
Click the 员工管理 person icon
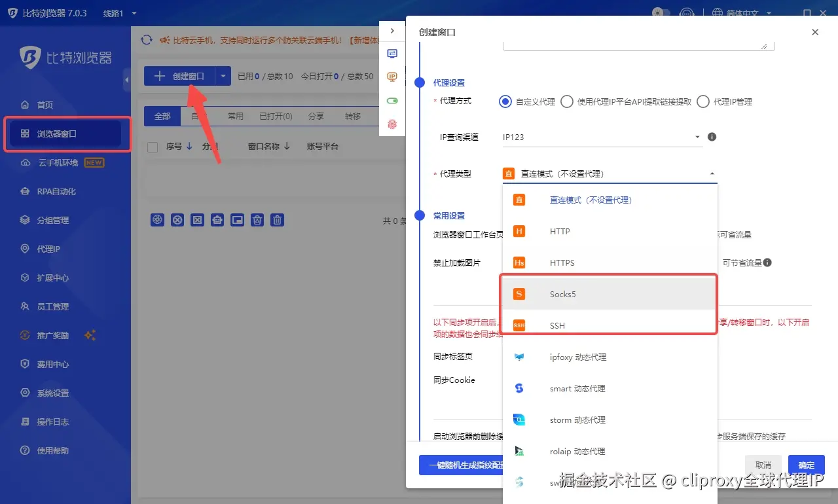tap(25, 306)
